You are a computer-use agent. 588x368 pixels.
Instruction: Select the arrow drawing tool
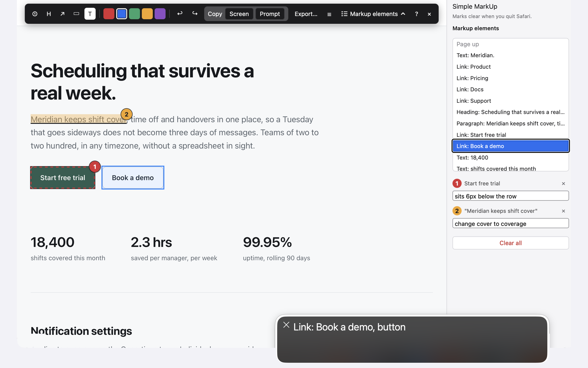point(62,14)
